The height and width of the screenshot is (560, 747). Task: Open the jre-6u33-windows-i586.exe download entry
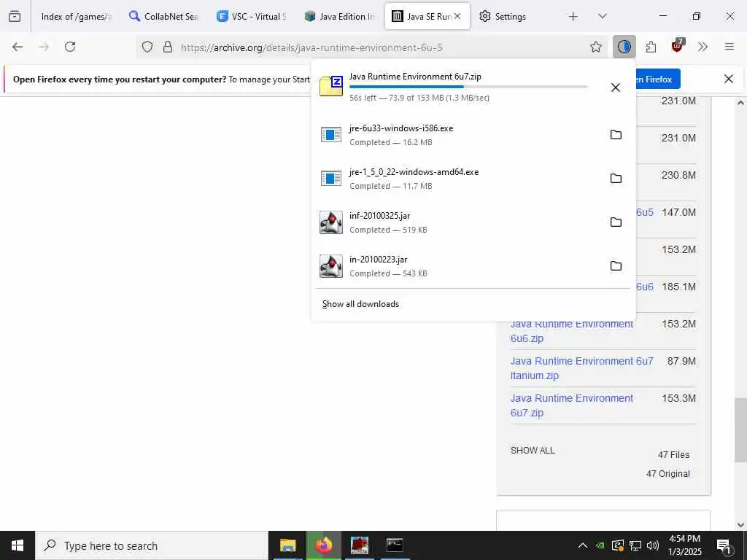pyautogui.click(x=457, y=135)
